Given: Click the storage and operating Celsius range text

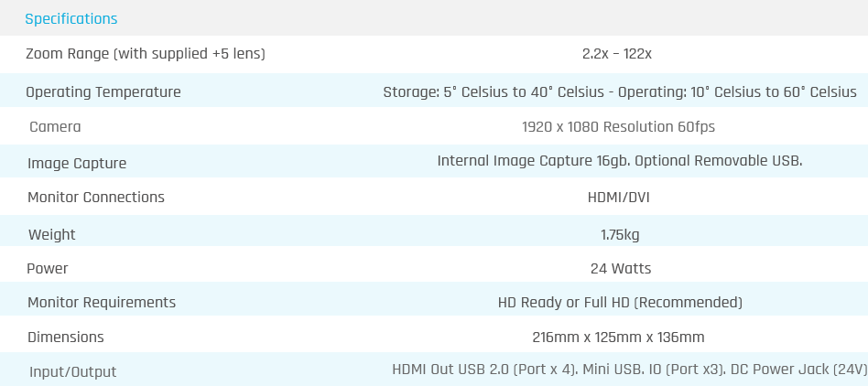Looking at the screenshot, I should pos(620,91).
